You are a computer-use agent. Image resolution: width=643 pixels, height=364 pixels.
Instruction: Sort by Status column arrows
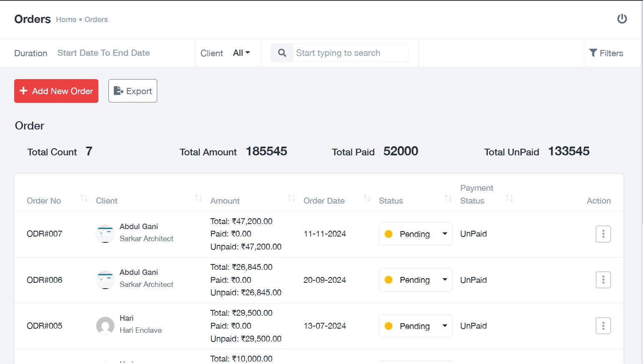pyautogui.click(x=448, y=198)
